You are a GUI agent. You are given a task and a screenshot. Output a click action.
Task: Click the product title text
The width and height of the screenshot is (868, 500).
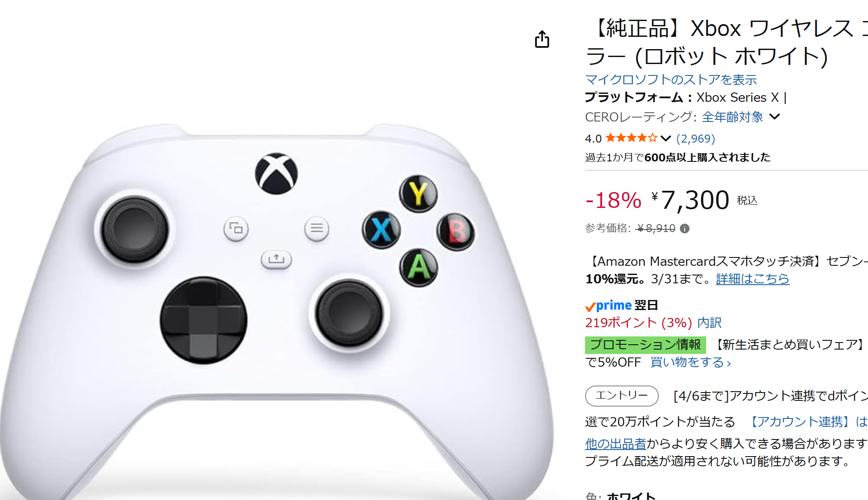(726, 43)
